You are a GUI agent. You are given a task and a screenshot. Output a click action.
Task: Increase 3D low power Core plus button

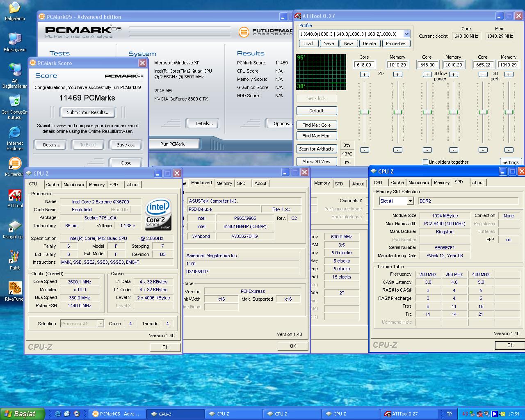pyautogui.click(x=427, y=74)
